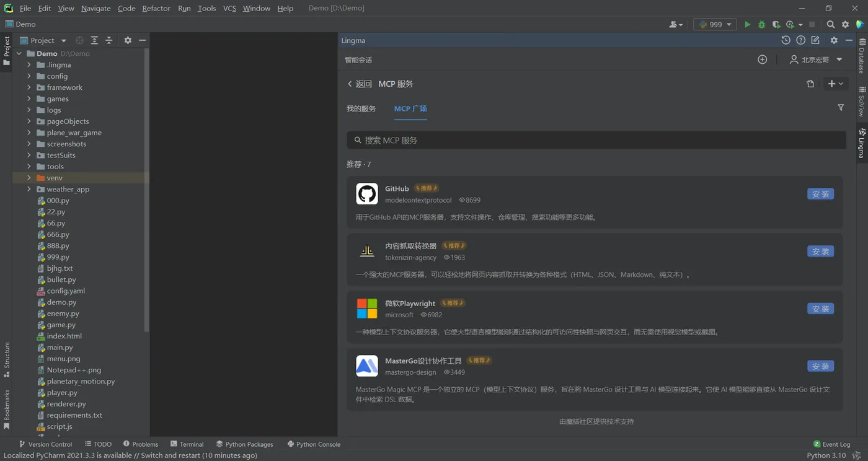The image size is (868, 461).
Task: Click Python 3.10 interpreter in status bar
Action: (x=826, y=455)
